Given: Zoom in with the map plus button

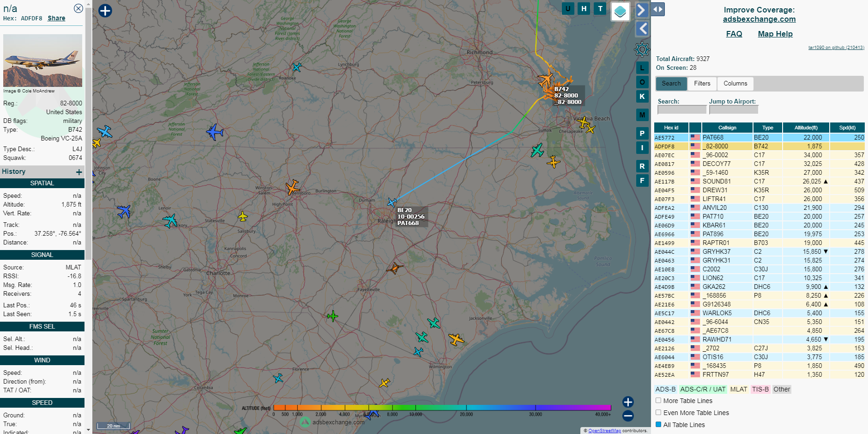Looking at the screenshot, I should (x=628, y=402).
